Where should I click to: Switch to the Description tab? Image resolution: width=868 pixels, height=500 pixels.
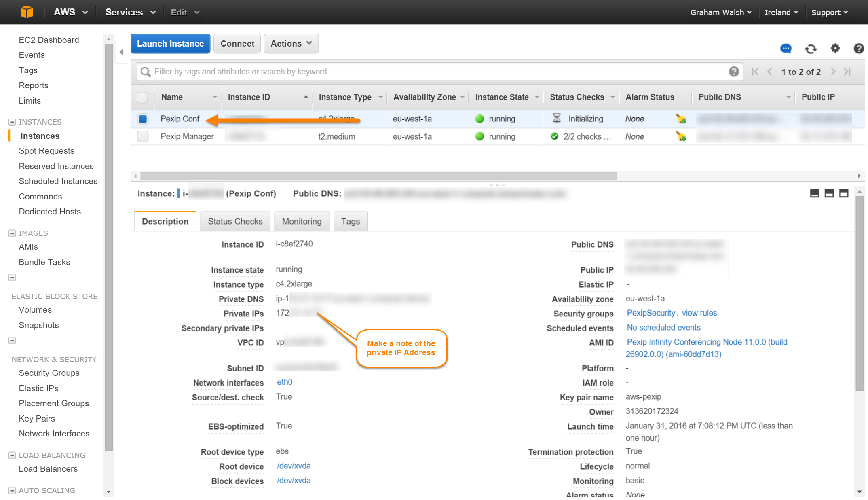pyautogui.click(x=165, y=221)
